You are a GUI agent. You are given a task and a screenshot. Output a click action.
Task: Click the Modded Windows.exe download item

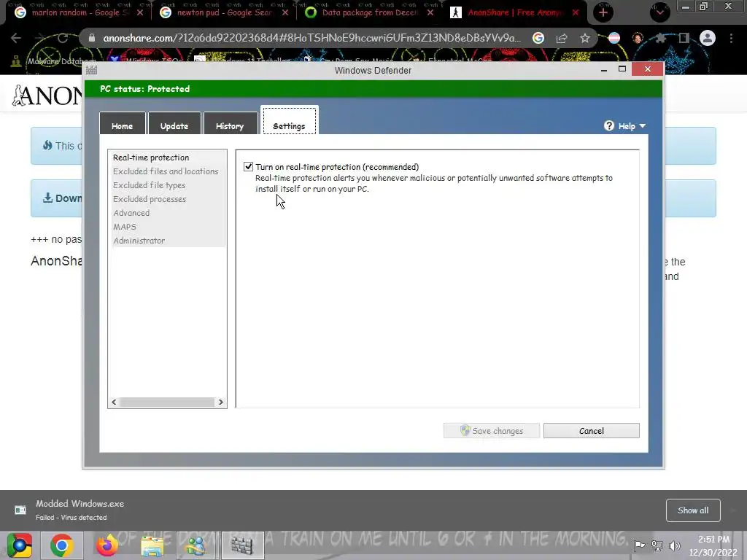click(x=80, y=510)
